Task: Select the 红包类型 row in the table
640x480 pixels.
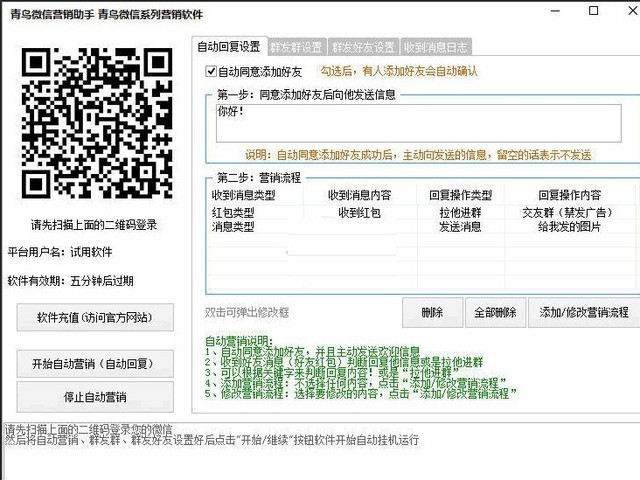Action: tap(422, 213)
